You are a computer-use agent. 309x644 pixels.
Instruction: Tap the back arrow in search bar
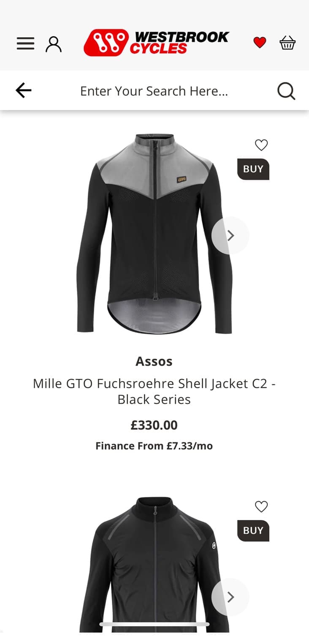click(x=24, y=90)
